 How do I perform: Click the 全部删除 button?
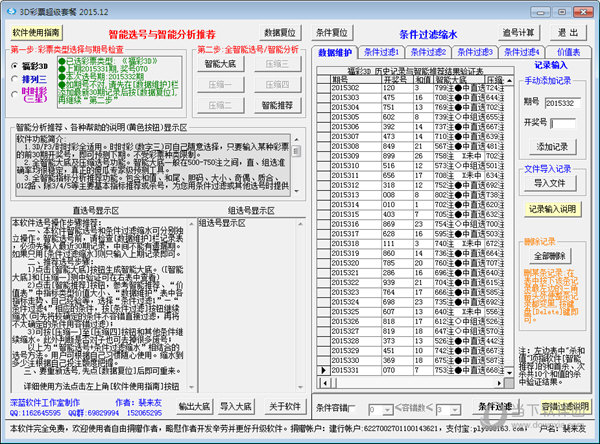pyautogui.click(x=549, y=256)
